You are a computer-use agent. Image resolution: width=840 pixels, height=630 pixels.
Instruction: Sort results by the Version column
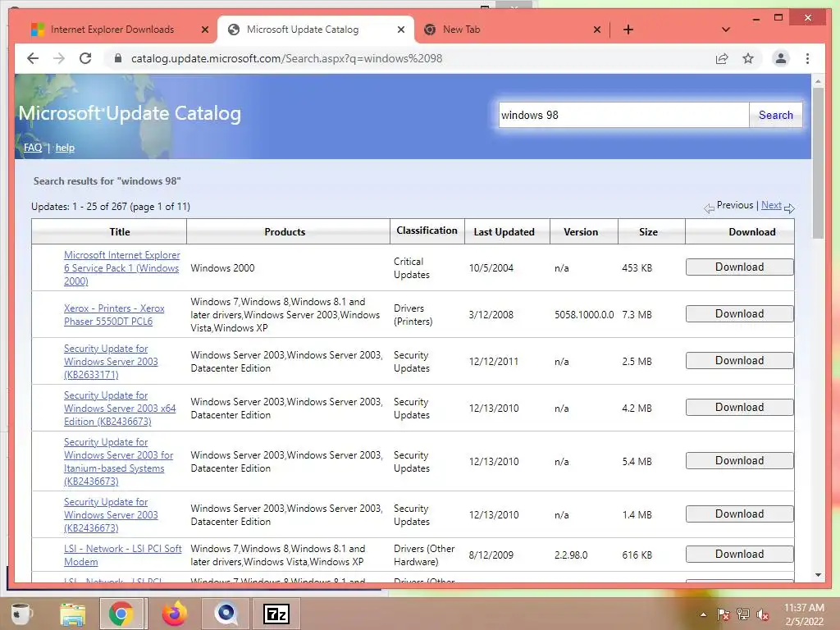tap(581, 231)
